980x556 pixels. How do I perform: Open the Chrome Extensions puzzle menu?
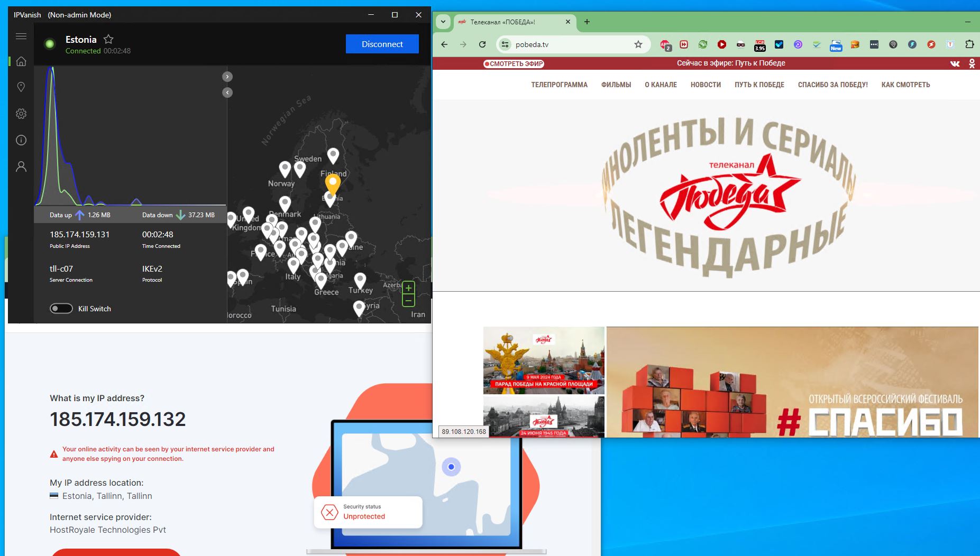pos(969,44)
